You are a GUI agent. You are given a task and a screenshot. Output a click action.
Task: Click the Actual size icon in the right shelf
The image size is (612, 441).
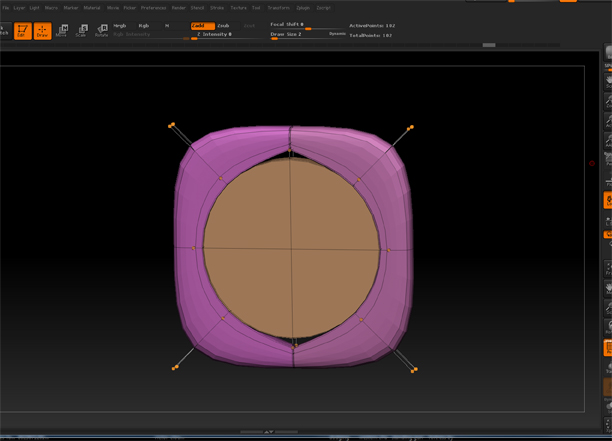tap(608, 121)
